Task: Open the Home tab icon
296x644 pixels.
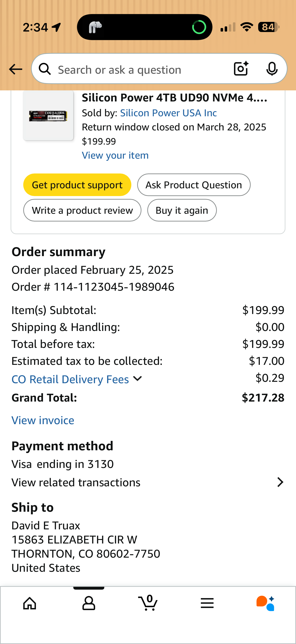Action: (30, 604)
